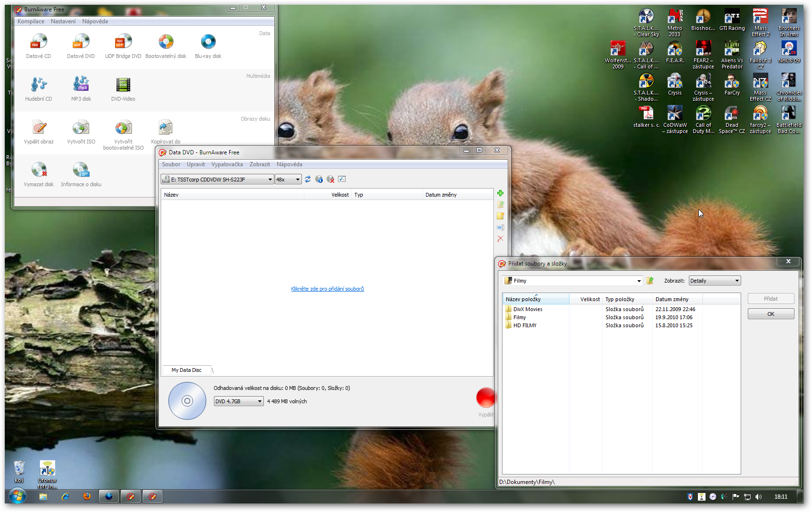Screen dimensions: 812x512
Task: Open the Kompilace menu
Action: (31, 21)
